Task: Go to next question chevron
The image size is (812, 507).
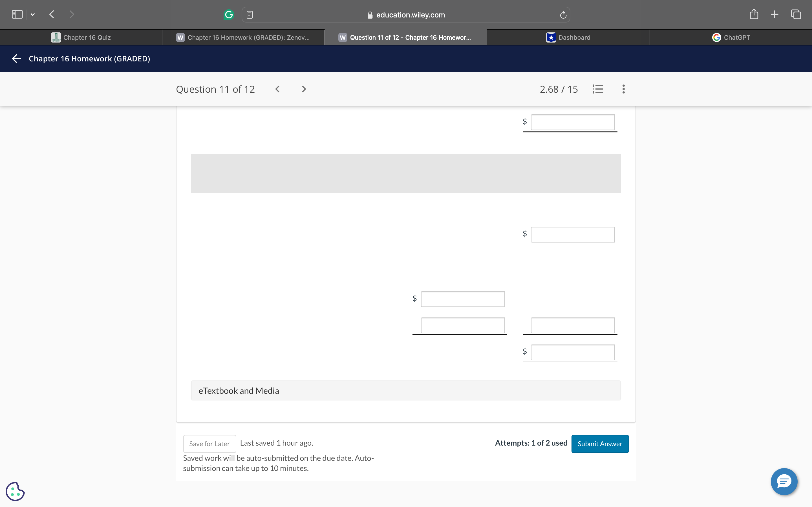Action: (304, 89)
